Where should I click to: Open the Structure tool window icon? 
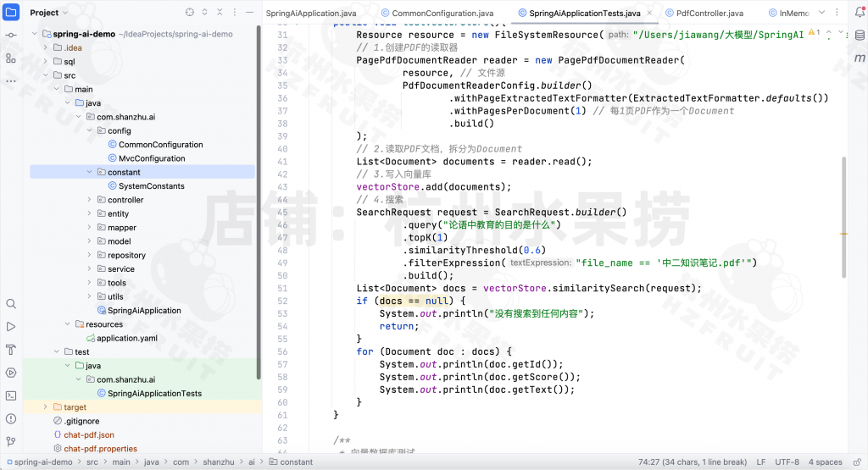point(11,58)
